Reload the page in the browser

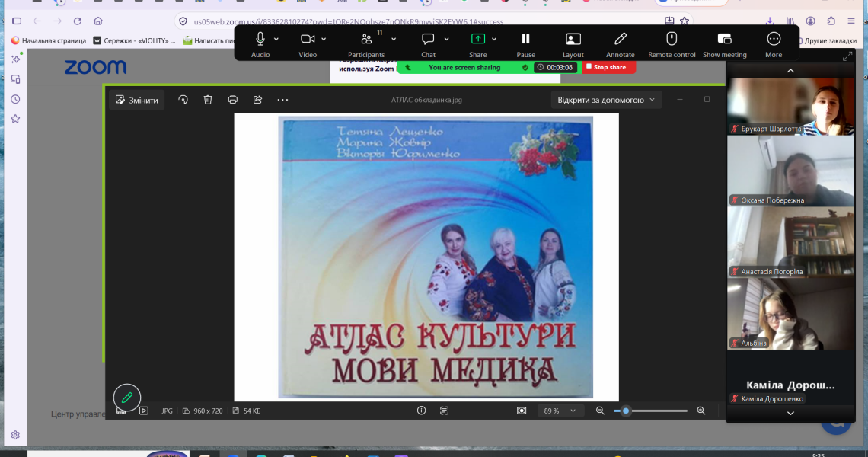(x=78, y=21)
